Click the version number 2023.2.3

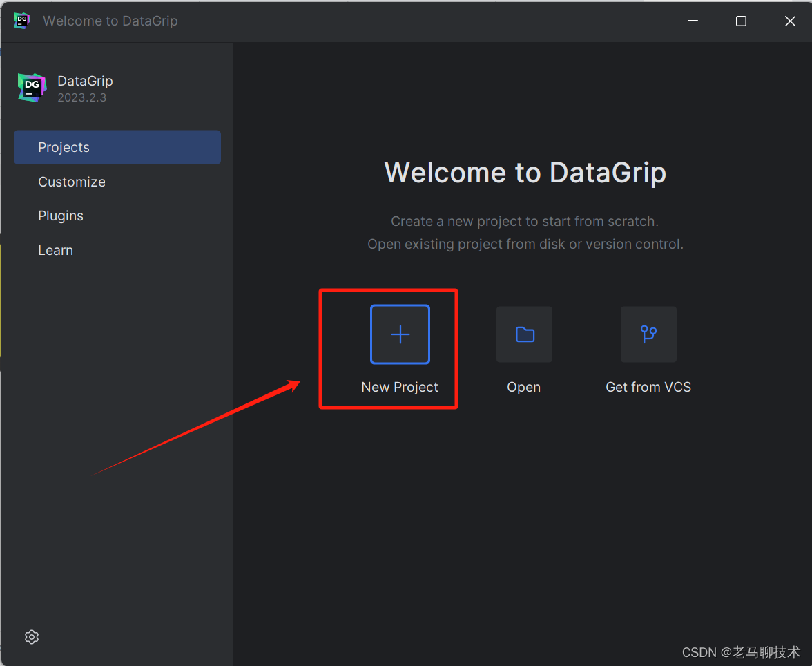pos(81,97)
